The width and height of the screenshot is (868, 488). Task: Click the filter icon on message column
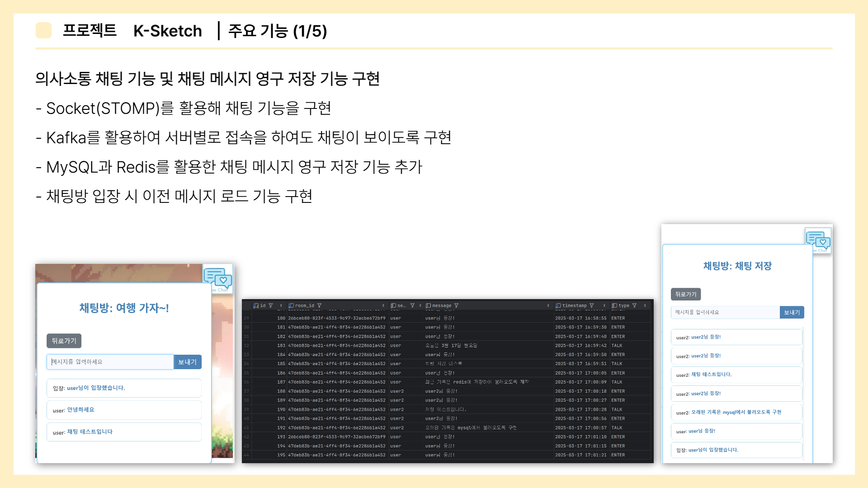[456, 305]
